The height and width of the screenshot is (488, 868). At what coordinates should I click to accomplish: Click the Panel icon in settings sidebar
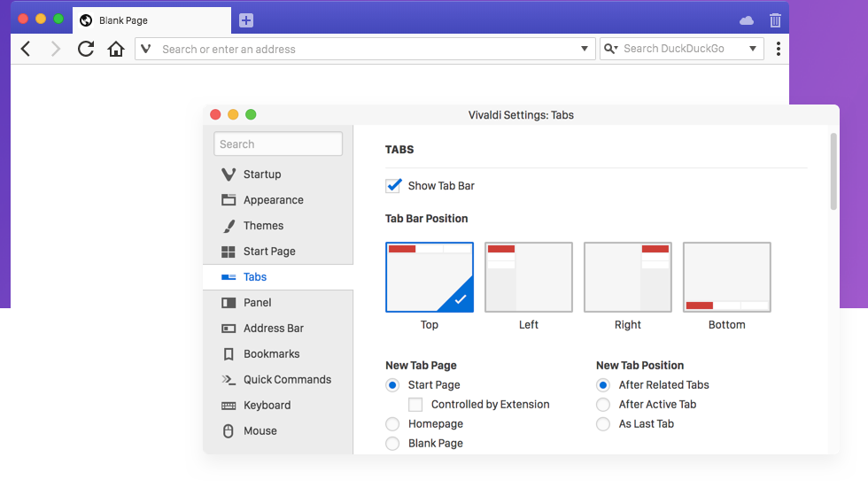click(x=229, y=303)
